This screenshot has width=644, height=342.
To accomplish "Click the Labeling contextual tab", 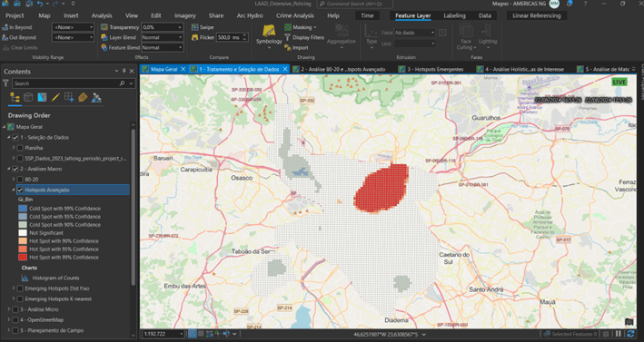I will pos(454,15).
